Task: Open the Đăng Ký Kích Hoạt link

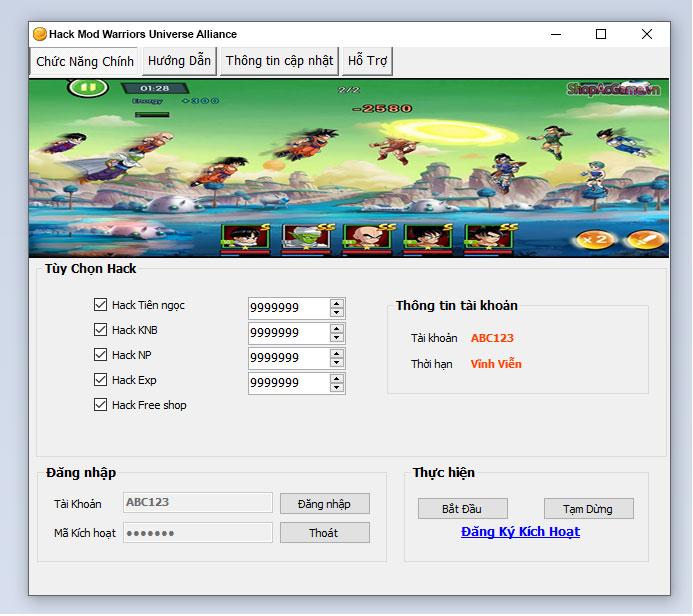Action: [520, 532]
